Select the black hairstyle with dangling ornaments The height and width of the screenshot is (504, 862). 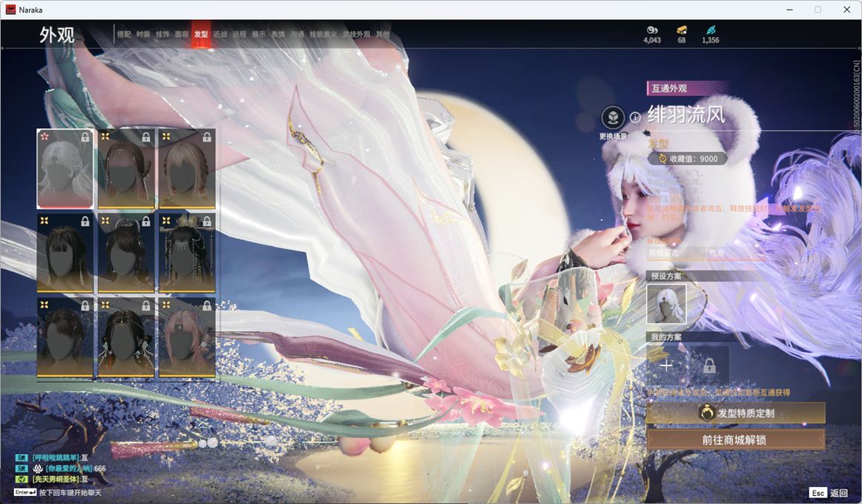tap(126, 338)
